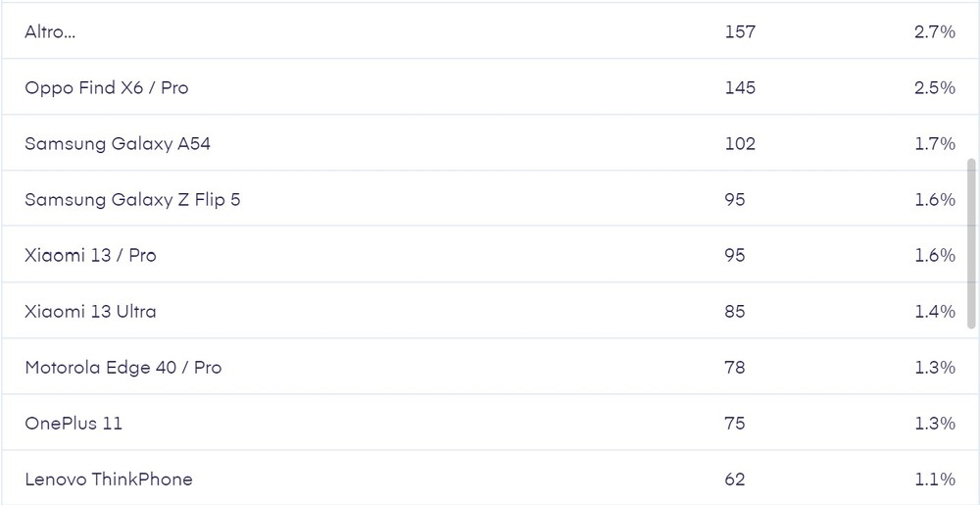Viewport: 980px width, 505px height.
Task: Click the vote count 157 for Altro
Action: [x=740, y=32]
